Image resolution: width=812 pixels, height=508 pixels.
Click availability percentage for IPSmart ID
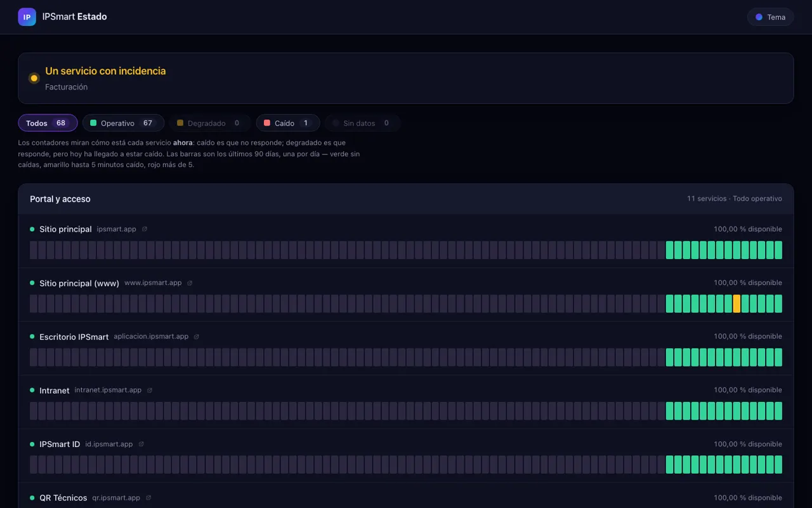pyautogui.click(x=748, y=444)
